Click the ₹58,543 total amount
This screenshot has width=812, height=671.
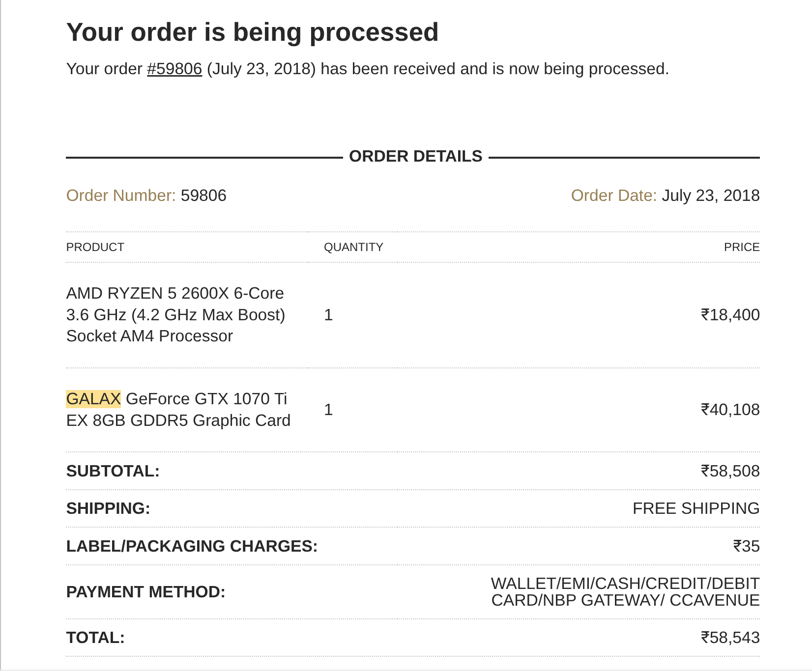click(x=730, y=638)
